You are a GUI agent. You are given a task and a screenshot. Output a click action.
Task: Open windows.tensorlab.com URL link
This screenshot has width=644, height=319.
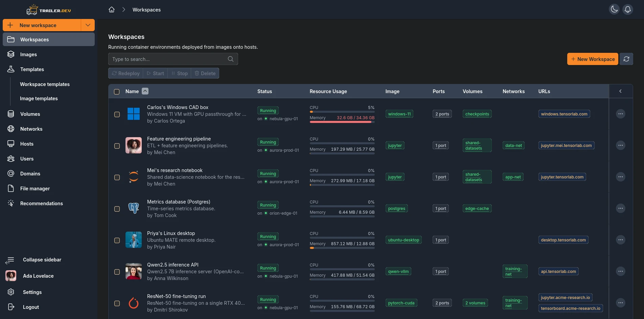point(564,114)
